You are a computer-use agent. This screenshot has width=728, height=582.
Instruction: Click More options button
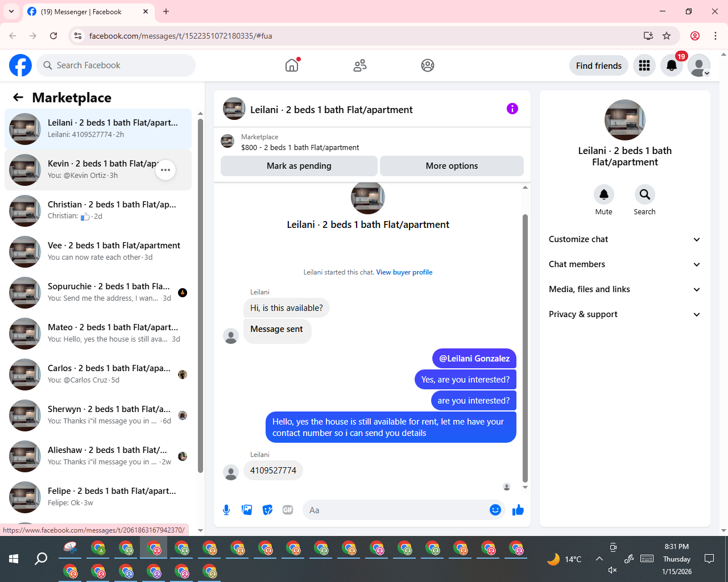tap(452, 166)
